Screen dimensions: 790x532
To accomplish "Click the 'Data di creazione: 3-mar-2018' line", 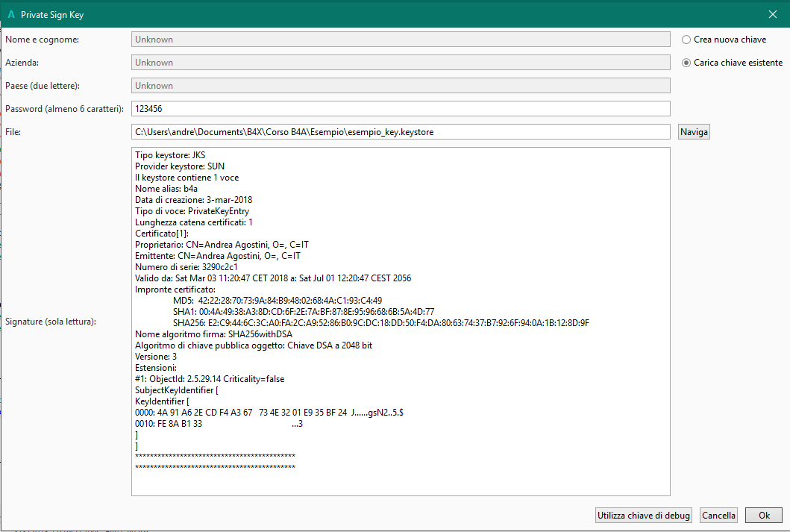I will (193, 200).
